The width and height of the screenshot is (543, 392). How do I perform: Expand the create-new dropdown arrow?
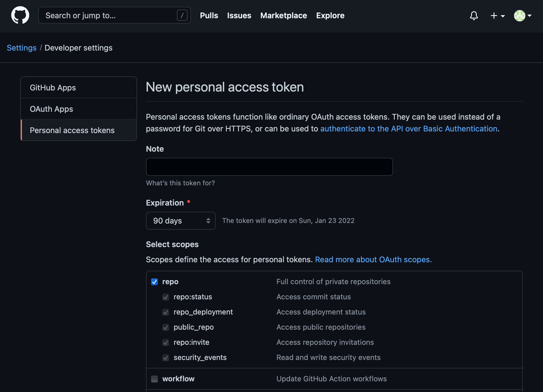503,16
